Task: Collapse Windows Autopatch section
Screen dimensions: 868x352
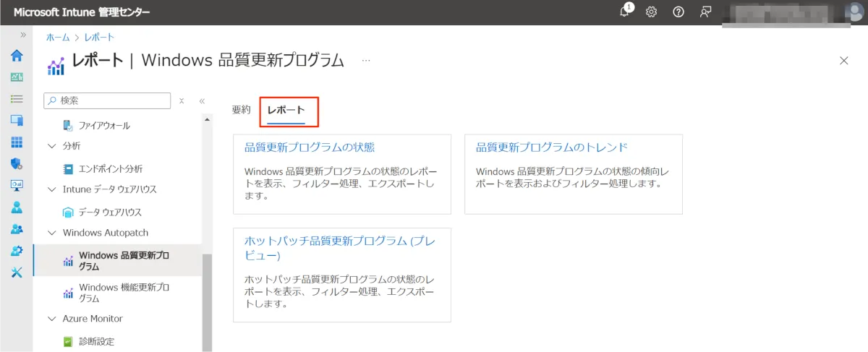Action: tap(51, 233)
